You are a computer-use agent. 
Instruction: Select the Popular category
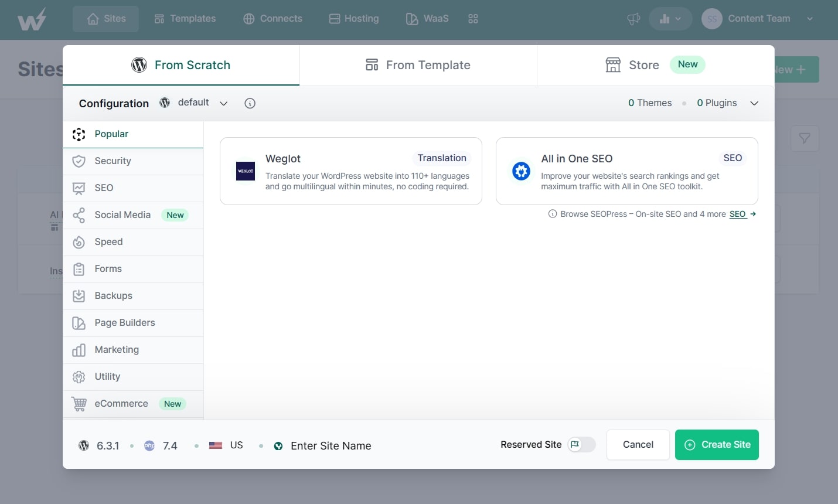coord(133,134)
